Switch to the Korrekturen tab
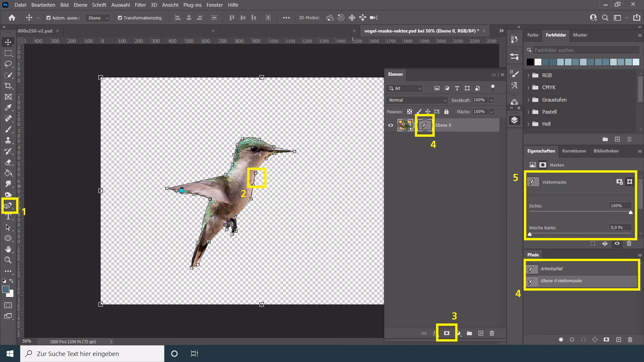Image resolution: width=644 pixels, height=362 pixels. (x=574, y=151)
